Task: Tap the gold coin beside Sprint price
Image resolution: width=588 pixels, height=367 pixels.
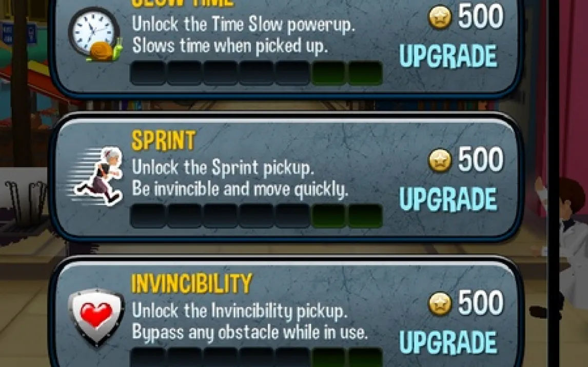Action: [440, 160]
